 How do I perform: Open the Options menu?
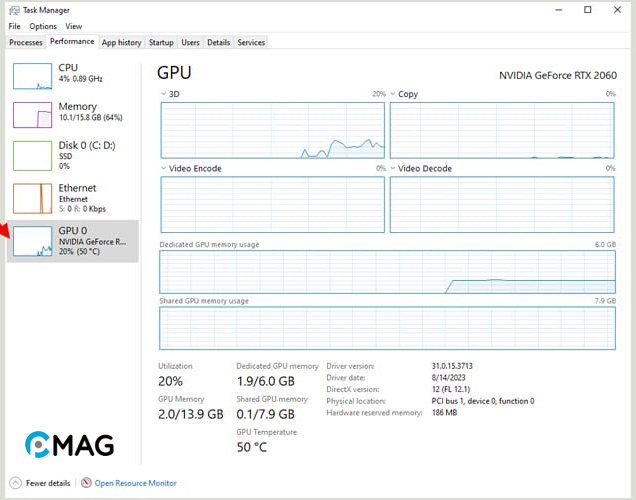(43, 26)
